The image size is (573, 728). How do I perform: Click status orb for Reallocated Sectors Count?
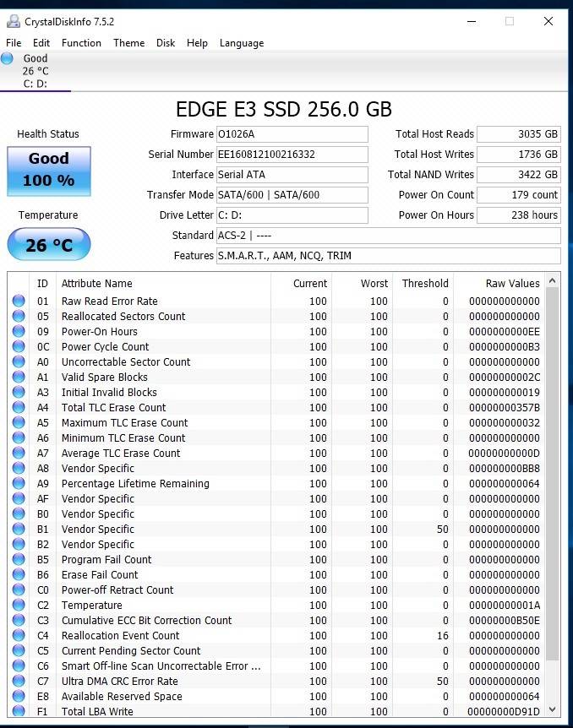[x=19, y=316]
